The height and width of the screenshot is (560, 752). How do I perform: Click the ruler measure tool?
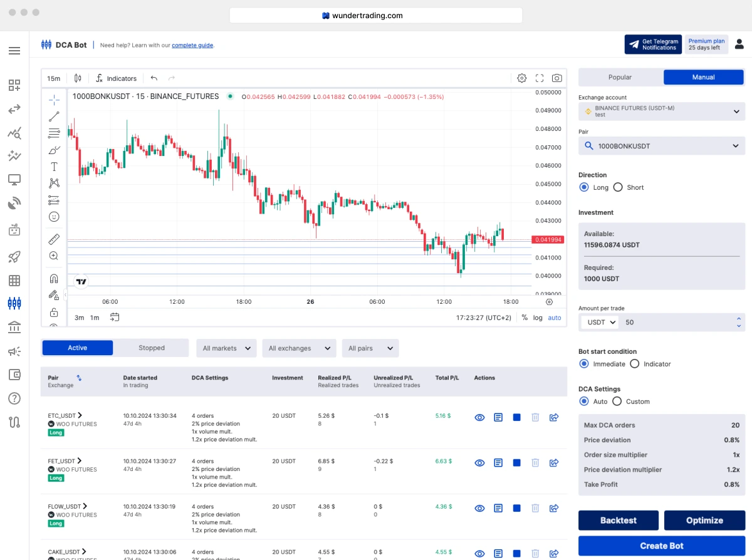point(54,239)
